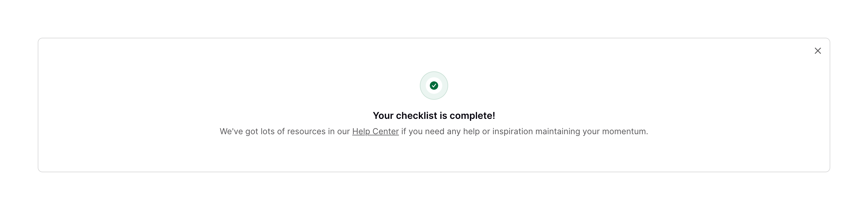Click the word "momentum" in the description

click(x=624, y=132)
